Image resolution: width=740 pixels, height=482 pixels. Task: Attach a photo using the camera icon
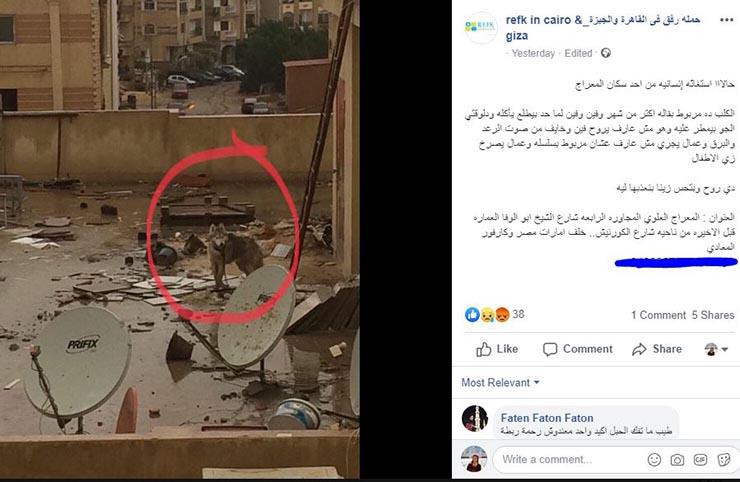[x=677, y=459]
